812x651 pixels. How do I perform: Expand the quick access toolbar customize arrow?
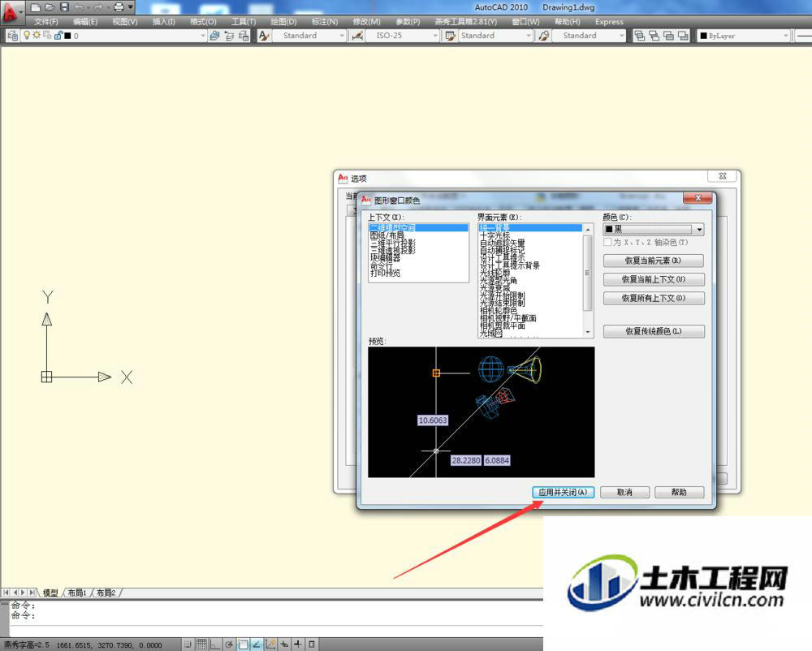(131, 7)
